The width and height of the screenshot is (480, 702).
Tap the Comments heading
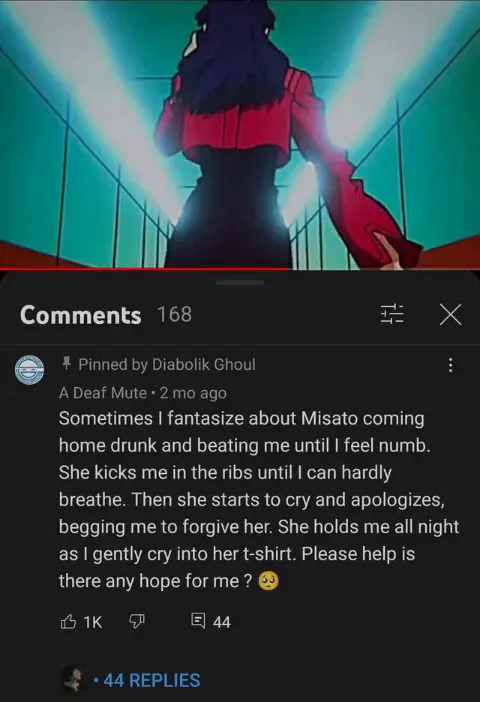[81, 315]
